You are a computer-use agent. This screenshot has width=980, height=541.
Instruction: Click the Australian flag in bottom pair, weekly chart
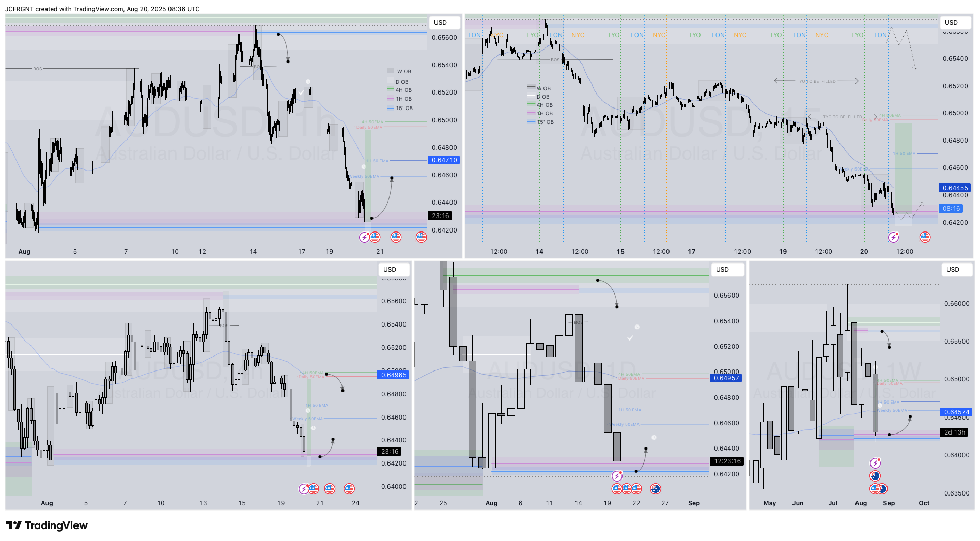coord(882,489)
